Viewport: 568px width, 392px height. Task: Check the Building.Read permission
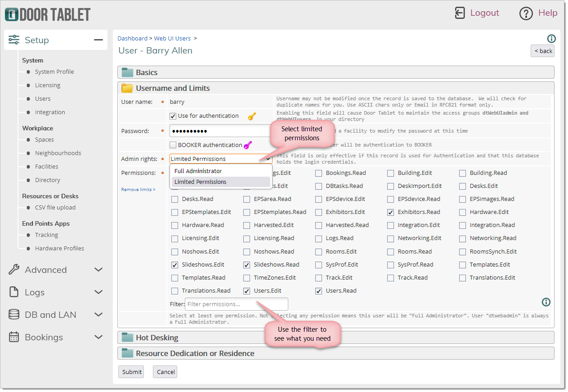click(x=462, y=173)
